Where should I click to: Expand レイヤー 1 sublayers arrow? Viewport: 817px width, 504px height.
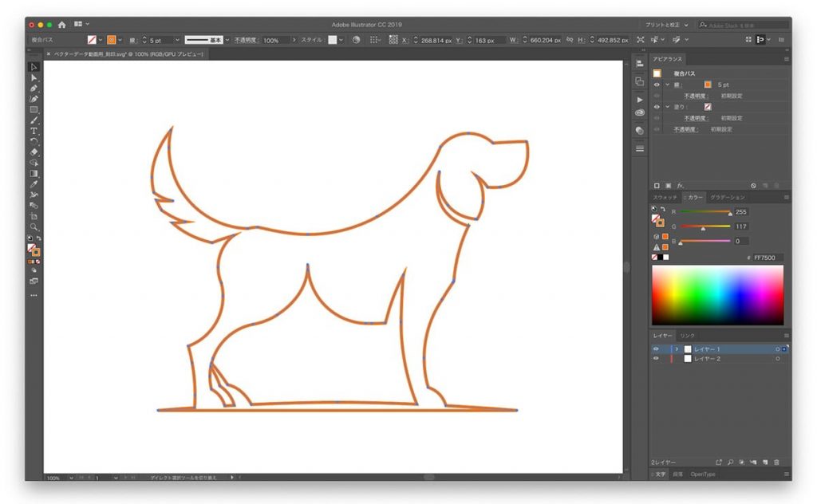(x=677, y=349)
